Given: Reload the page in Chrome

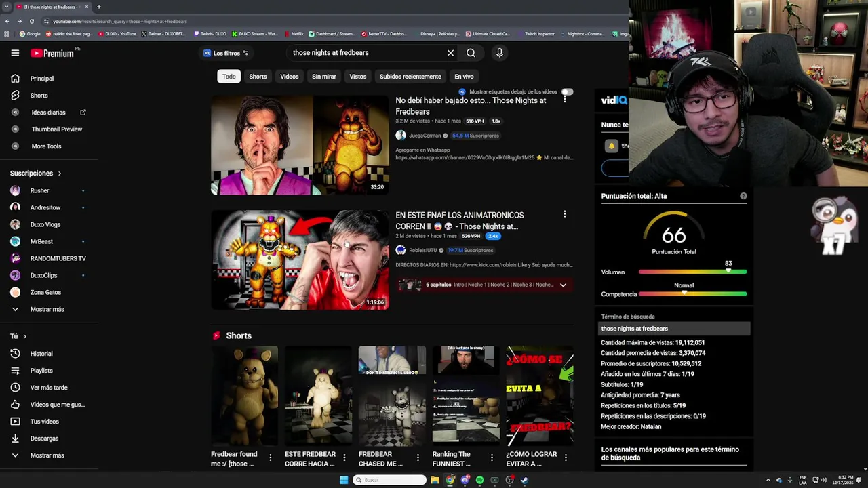Looking at the screenshot, I should (31, 21).
